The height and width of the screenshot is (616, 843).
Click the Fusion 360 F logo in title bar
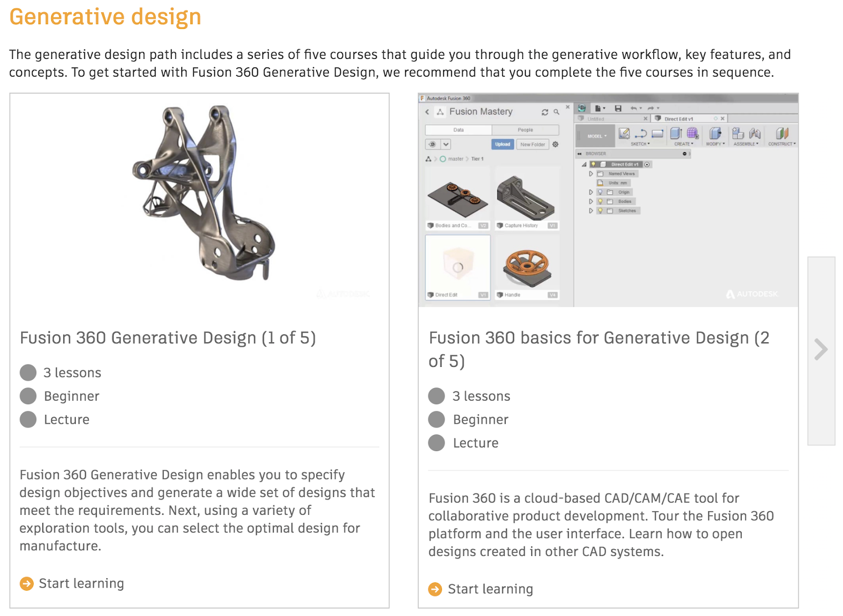[x=422, y=98]
